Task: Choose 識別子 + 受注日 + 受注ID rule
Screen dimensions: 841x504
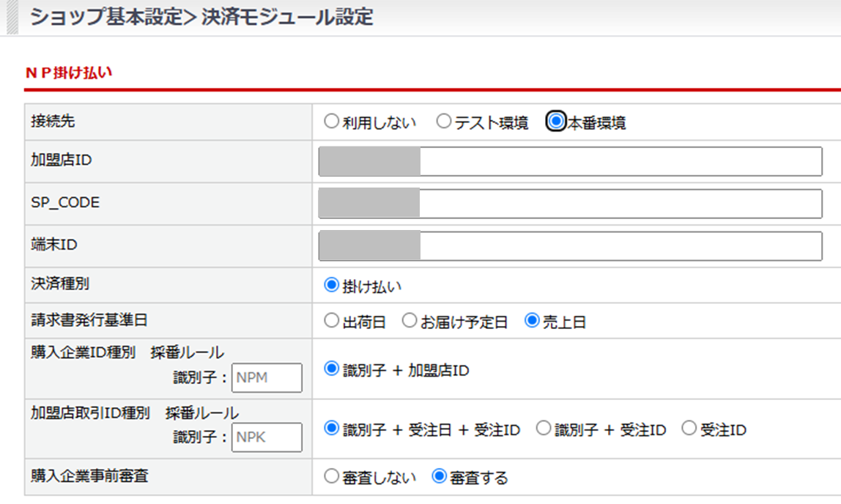Action: (x=332, y=429)
